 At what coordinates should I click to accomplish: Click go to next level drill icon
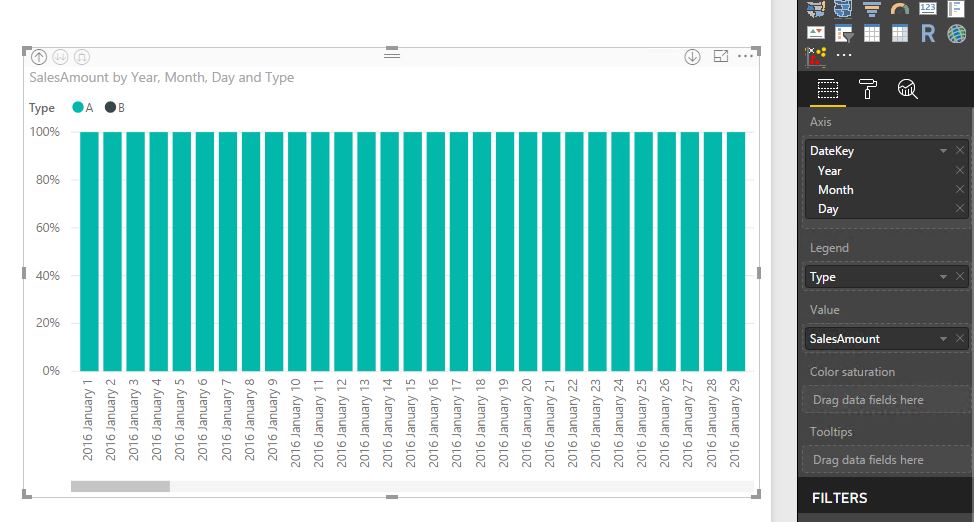click(x=60, y=57)
